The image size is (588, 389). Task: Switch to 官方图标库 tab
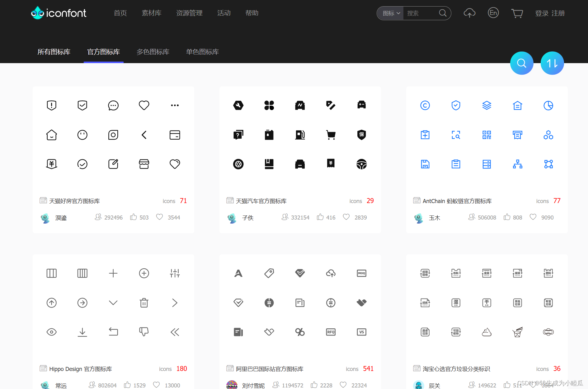tap(104, 52)
